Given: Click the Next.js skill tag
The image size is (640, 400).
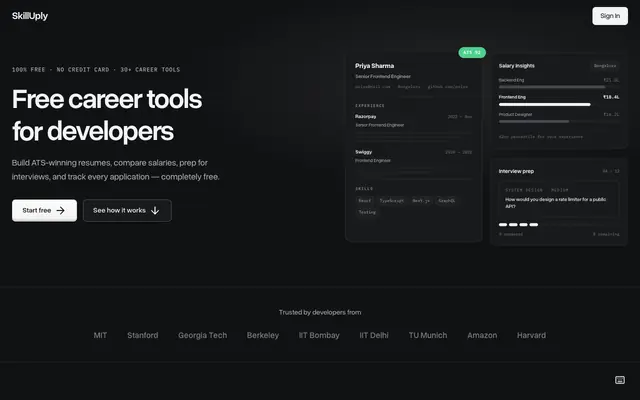Looking at the screenshot, I should click(421, 200).
